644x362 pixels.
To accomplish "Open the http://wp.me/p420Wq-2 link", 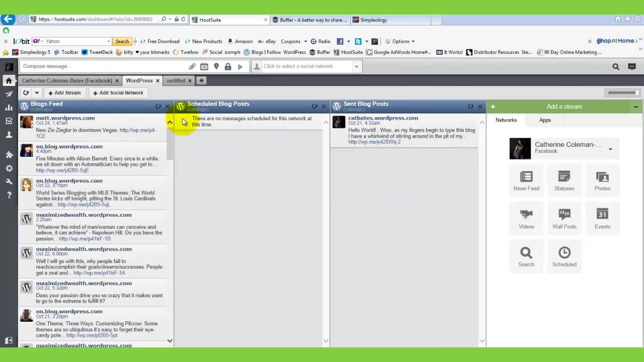I will tap(374, 142).
